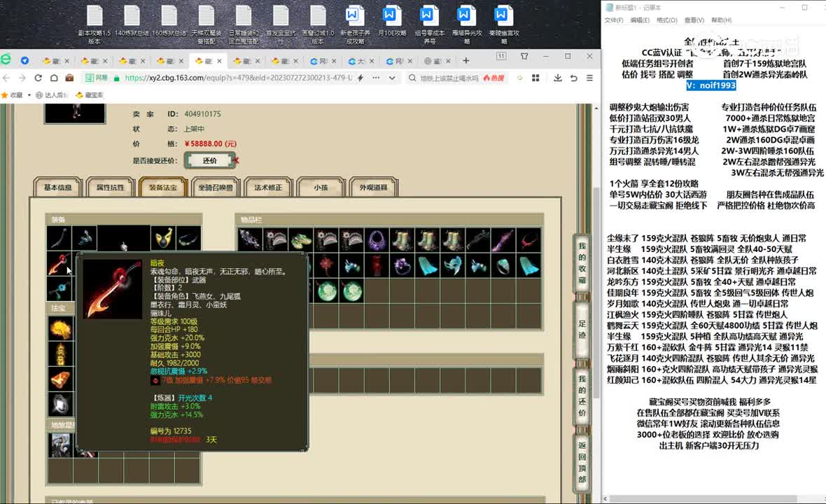Select the red curved sword weapon slot
Viewport: 826px width, 504px height.
(x=59, y=263)
